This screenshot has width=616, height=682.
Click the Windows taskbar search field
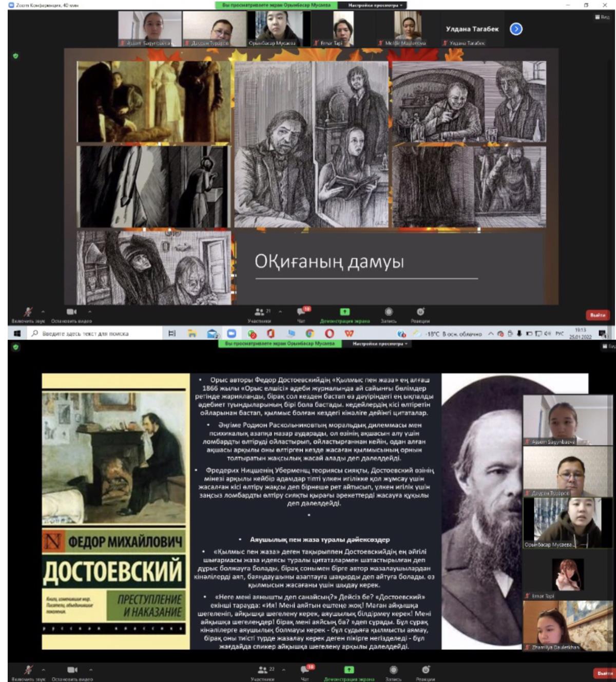click(x=92, y=334)
